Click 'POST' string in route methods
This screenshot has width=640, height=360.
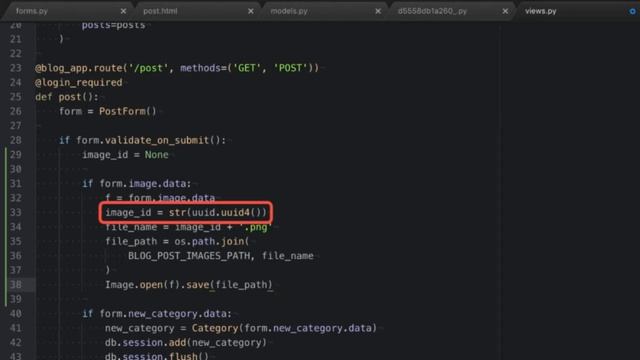click(x=290, y=68)
